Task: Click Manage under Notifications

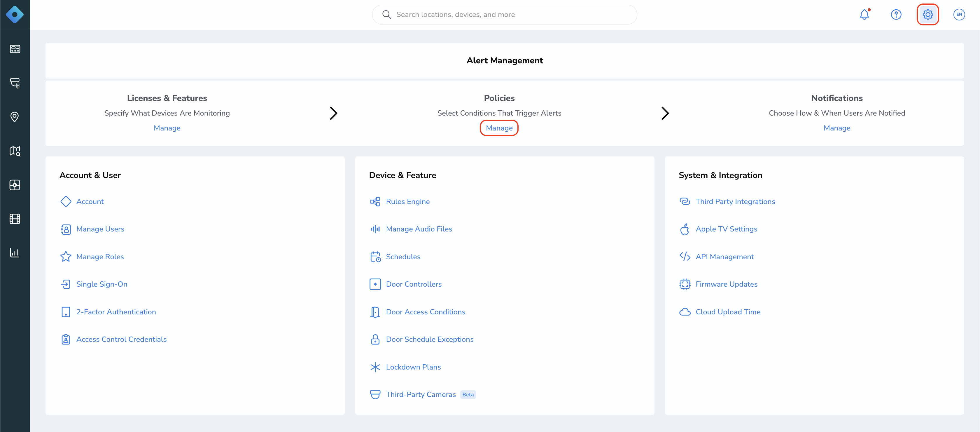Action: [836, 128]
